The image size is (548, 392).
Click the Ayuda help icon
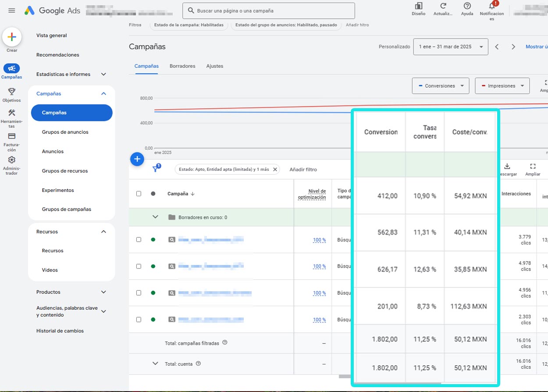tap(466, 8)
